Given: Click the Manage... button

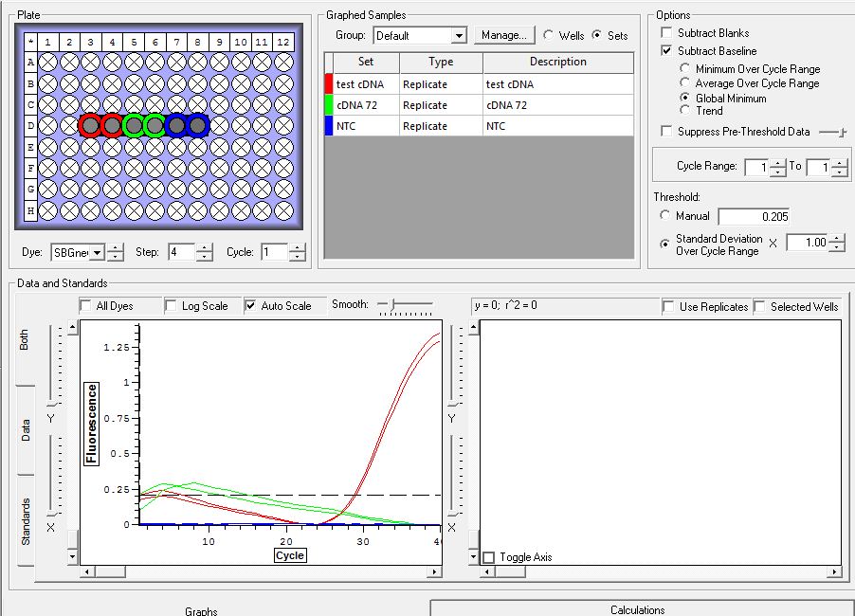Looking at the screenshot, I should click(x=502, y=35).
